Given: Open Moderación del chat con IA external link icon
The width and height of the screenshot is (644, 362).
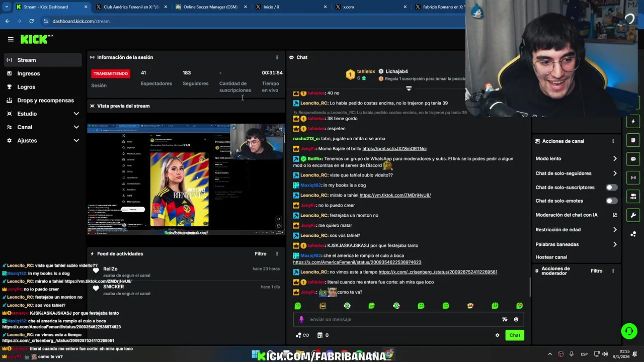Looking at the screenshot, I should 614,215.
